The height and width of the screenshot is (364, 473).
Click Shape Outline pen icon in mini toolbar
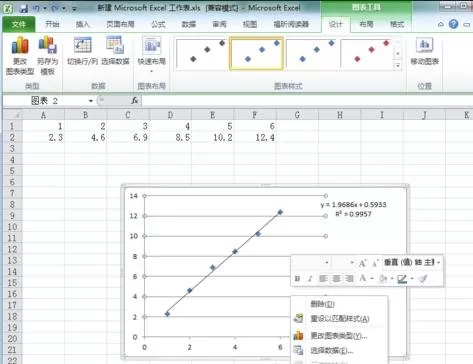pyautogui.click(x=402, y=279)
